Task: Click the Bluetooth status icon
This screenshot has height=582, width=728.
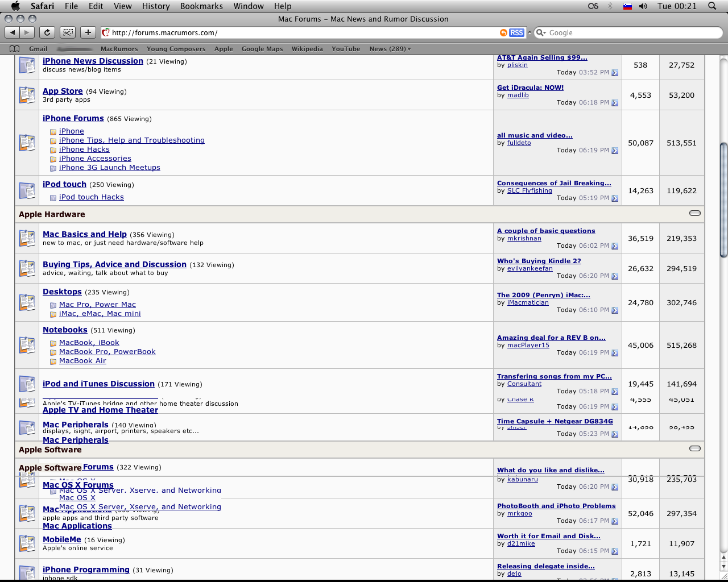Action: [x=611, y=6]
